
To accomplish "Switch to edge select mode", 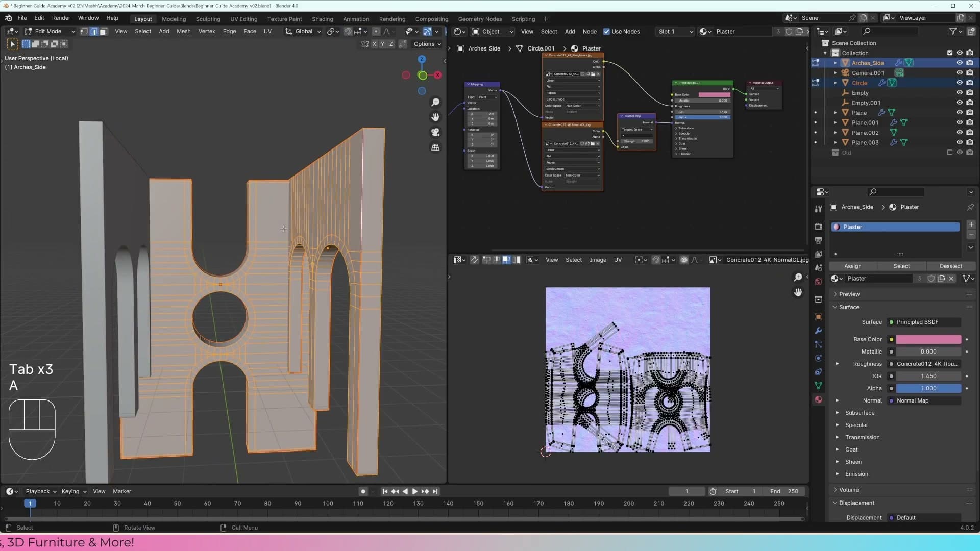I will [94, 32].
